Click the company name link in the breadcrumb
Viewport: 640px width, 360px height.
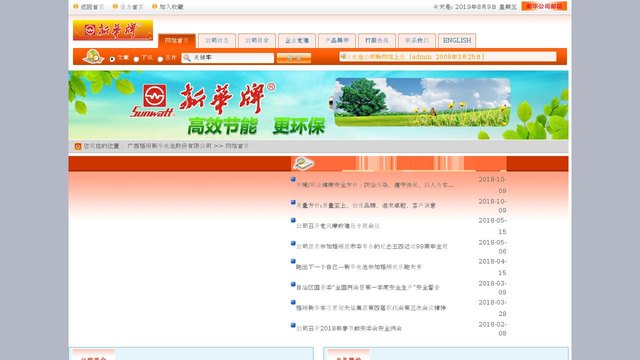coord(169,146)
